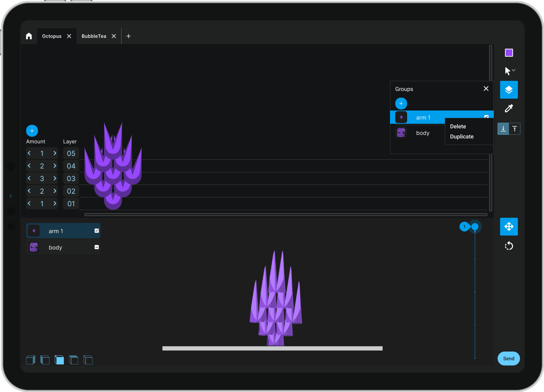Click the home icon
The image size is (544, 392).
[x=29, y=36]
